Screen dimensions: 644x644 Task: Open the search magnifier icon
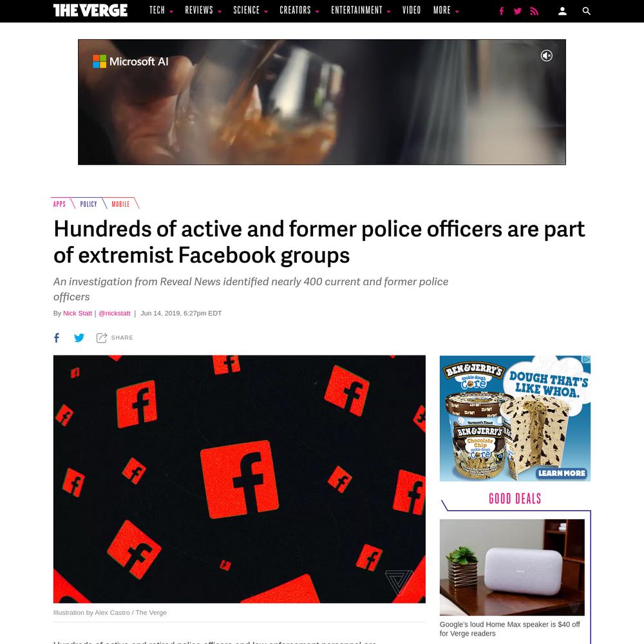587,11
